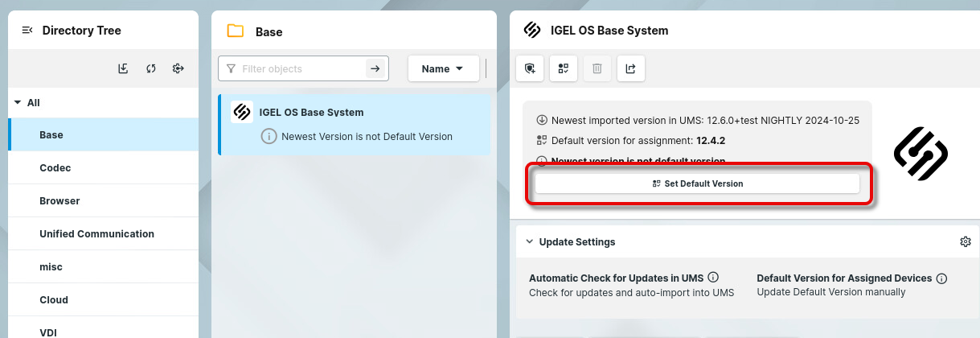Open Unified Communication category
The height and width of the screenshot is (338, 980).
(96, 234)
